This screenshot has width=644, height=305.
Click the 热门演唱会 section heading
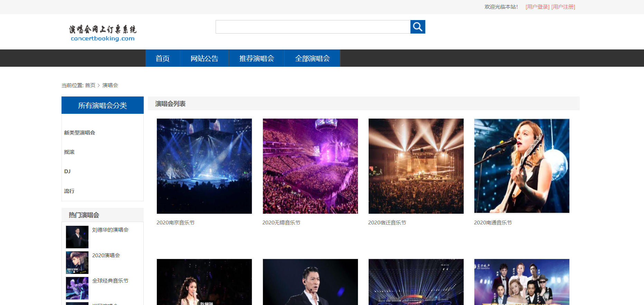point(84,215)
